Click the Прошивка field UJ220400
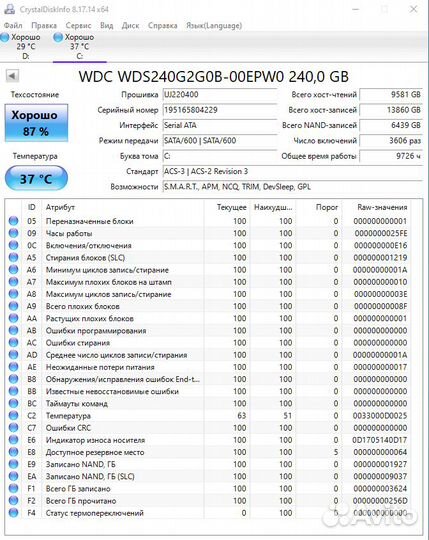This screenshot has height=540, width=429. tap(219, 95)
